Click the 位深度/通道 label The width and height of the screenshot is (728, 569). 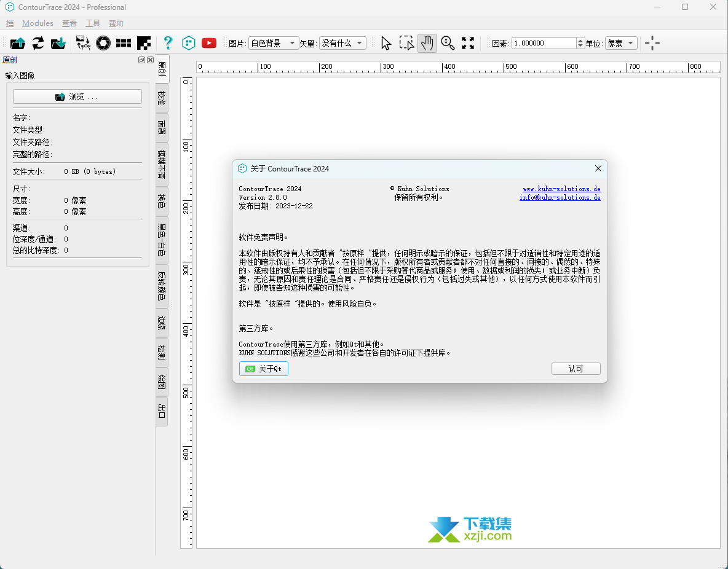pyautogui.click(x=34, y=239)
